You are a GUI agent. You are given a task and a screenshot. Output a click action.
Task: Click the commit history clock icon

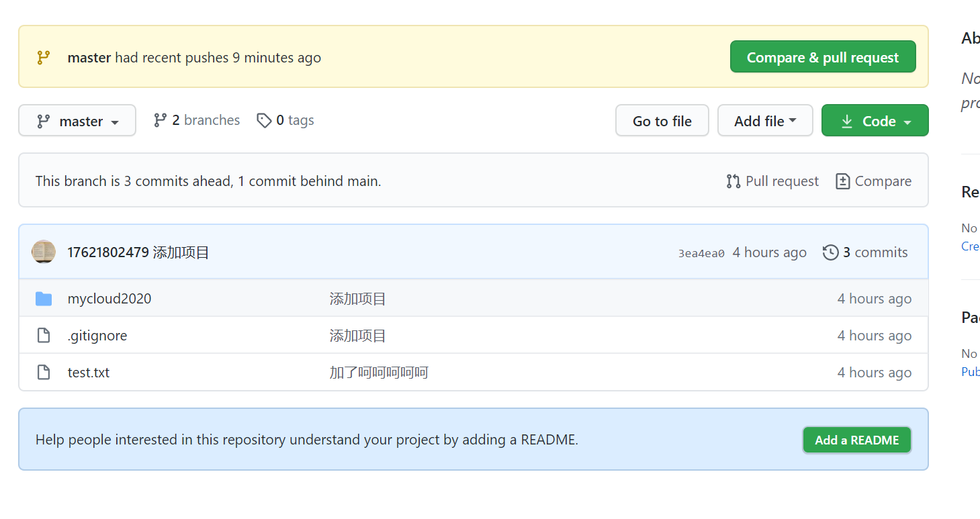(831, 252)
